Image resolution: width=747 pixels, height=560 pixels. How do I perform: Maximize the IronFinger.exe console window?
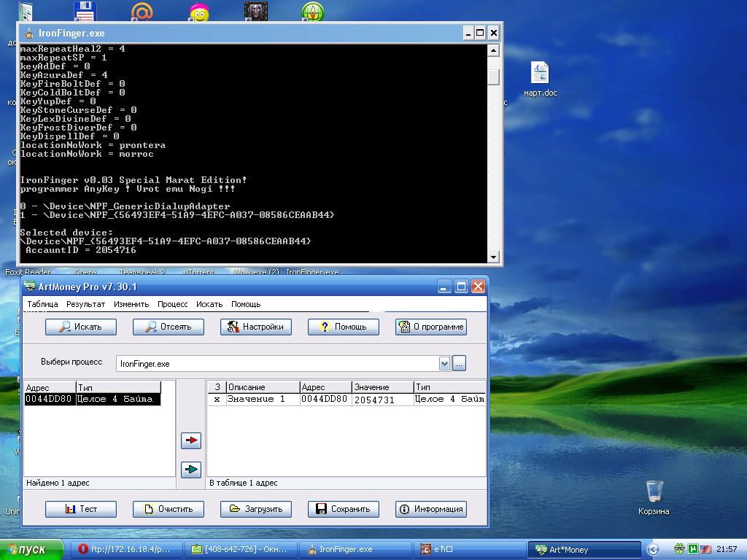click(480, 33)
